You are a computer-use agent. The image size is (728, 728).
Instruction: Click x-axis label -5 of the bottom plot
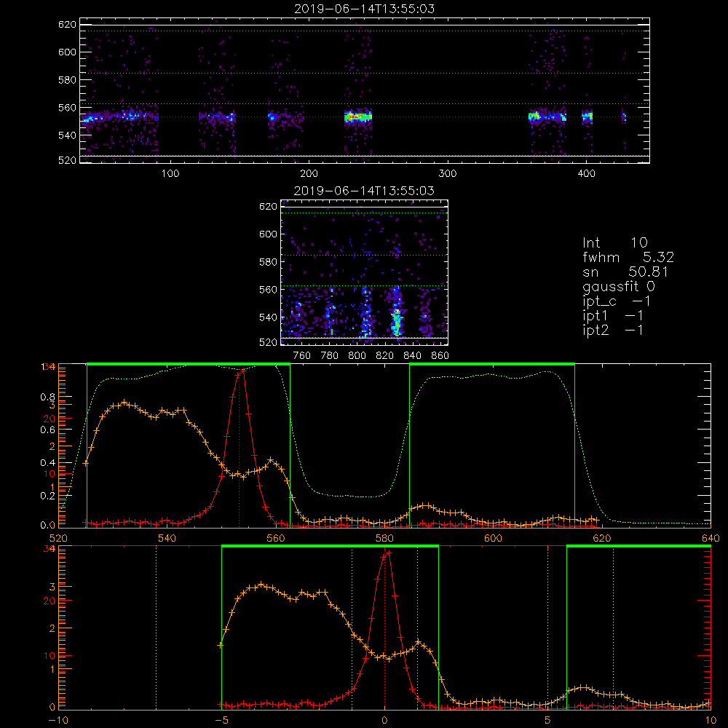[222, 721]
